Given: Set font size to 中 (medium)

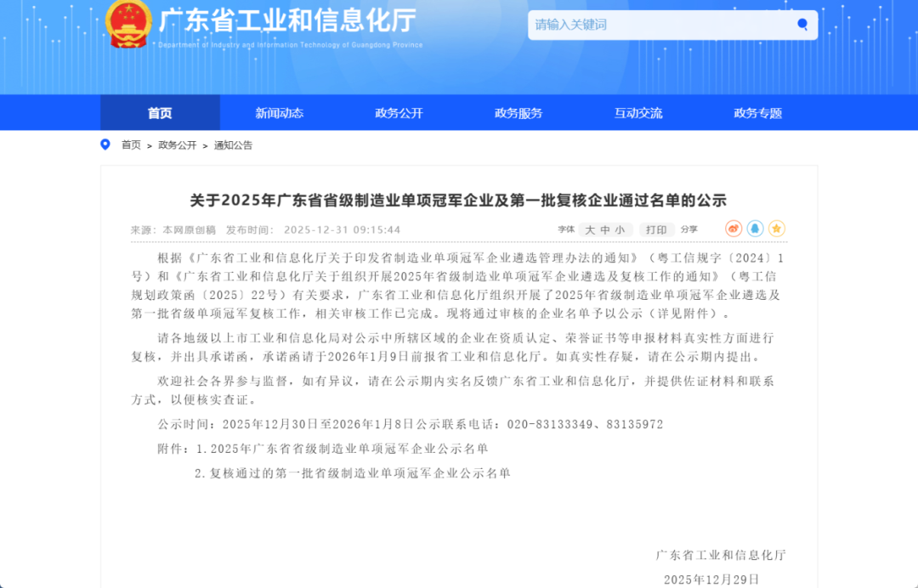Looking at the screenshot, I should [x=604, y=229].
